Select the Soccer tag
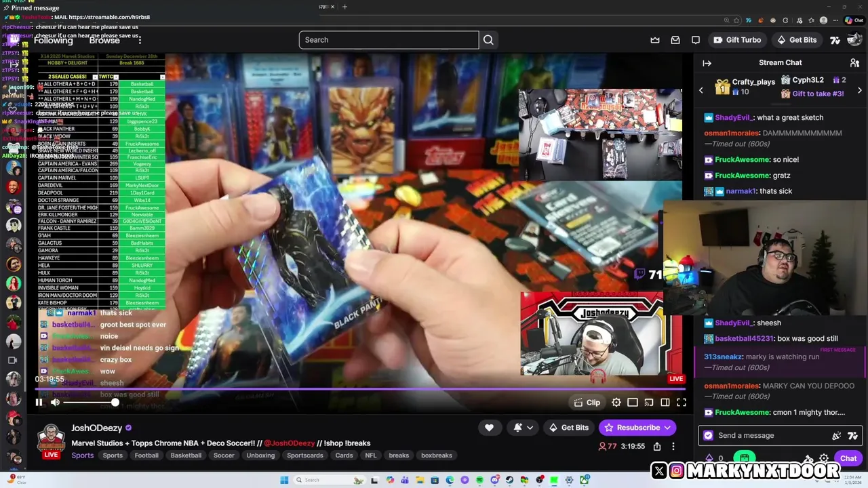Viewport: 868px width, 488px height. pyautogui.click(x=224, y=455)
